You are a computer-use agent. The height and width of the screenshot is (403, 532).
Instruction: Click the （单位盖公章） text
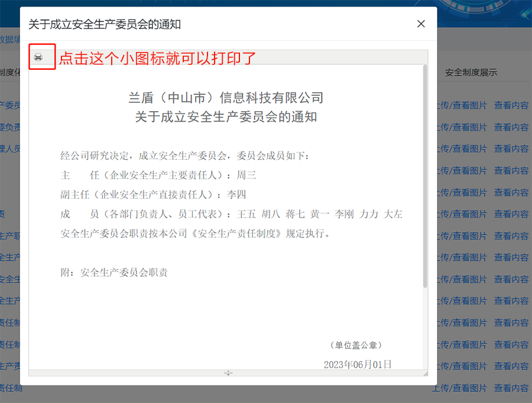356,345
